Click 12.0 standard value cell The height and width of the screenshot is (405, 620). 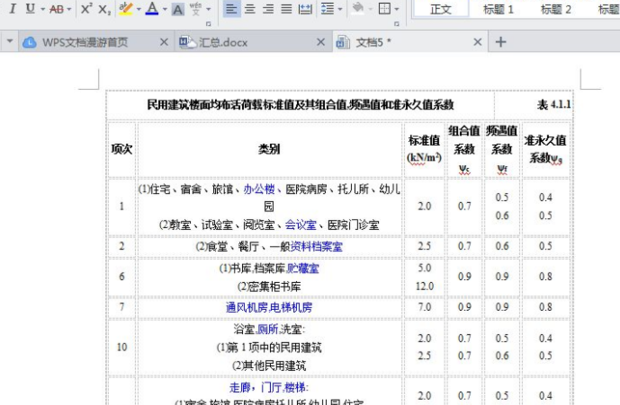[x=425, y=286]
